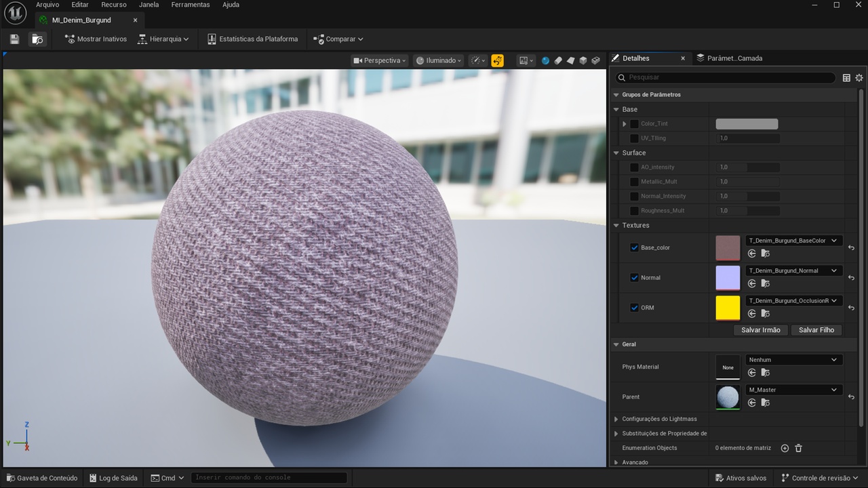The height and width of the screenshot is (488, 868).
Task: Browse to Normal texture in Content Browser
Action: pyautogui.click(x=765, y=283)
